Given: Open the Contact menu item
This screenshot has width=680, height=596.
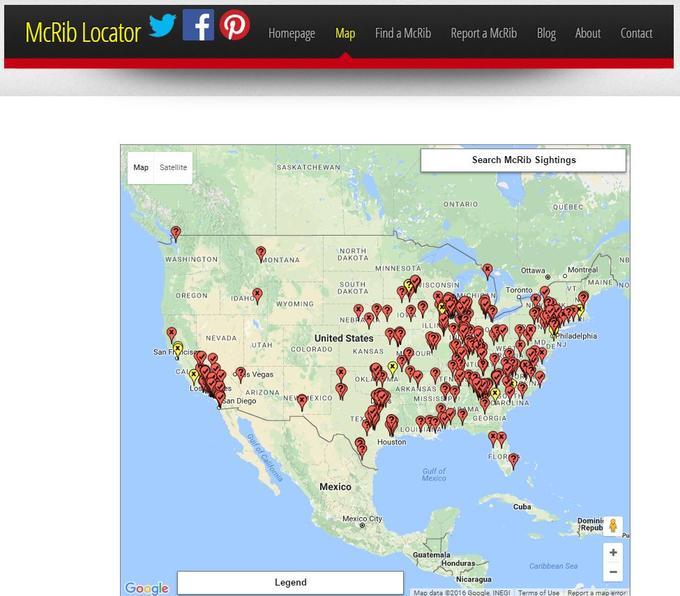Looking at the screenshot, I should click(x=636, y=33).
